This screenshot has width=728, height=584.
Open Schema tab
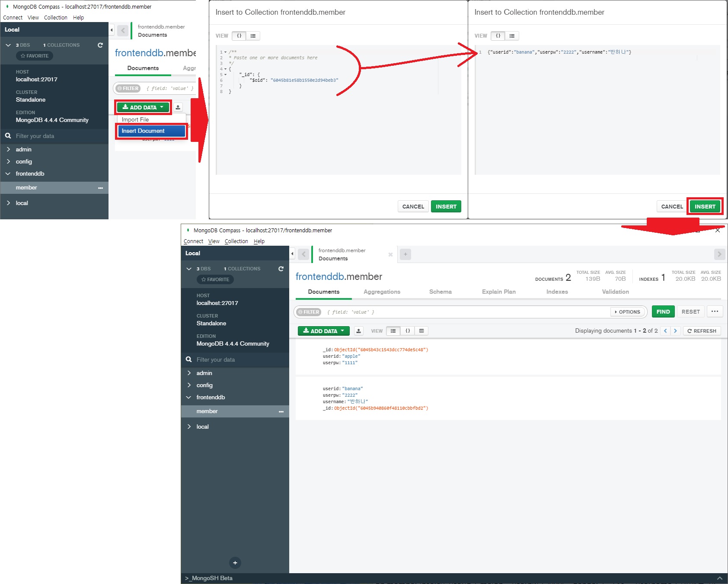[440, 292]
